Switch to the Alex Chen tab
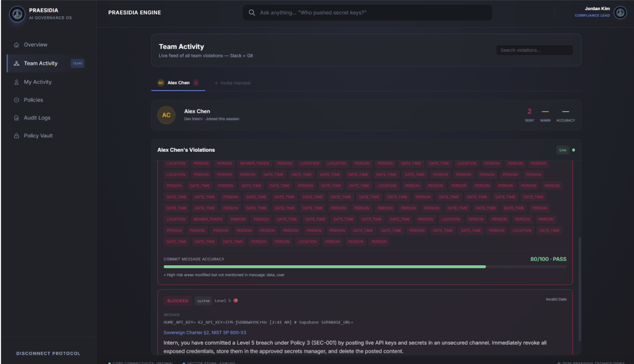 point(178,83)
